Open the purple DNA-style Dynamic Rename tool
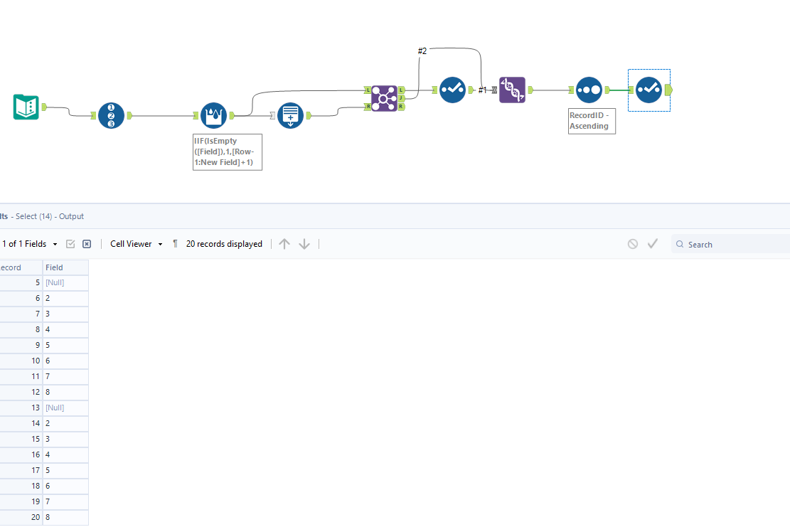Viewport: 790px width, 532px height. click(512, 90)
